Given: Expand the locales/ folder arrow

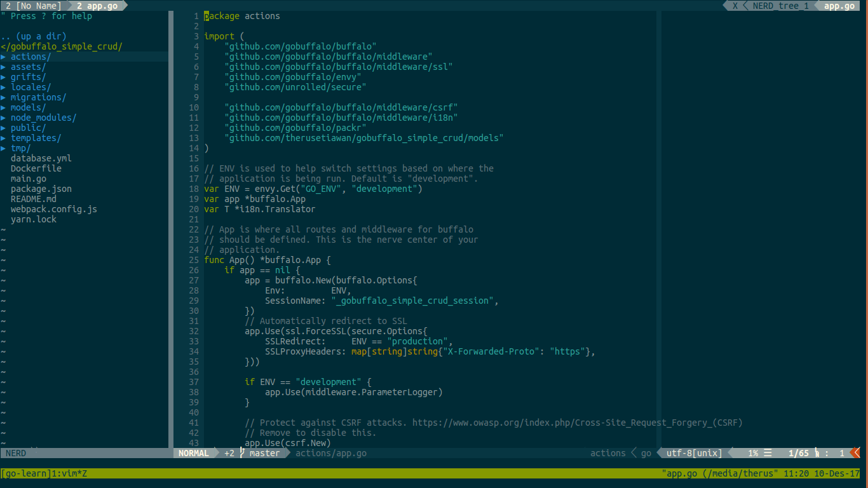Looking at the screenshot, I should click(3, 87).
